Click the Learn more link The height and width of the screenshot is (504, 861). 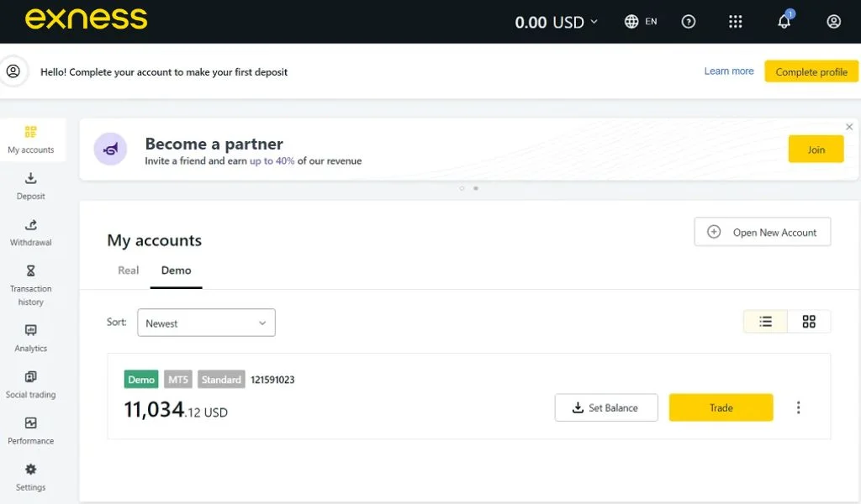[728, 71]
